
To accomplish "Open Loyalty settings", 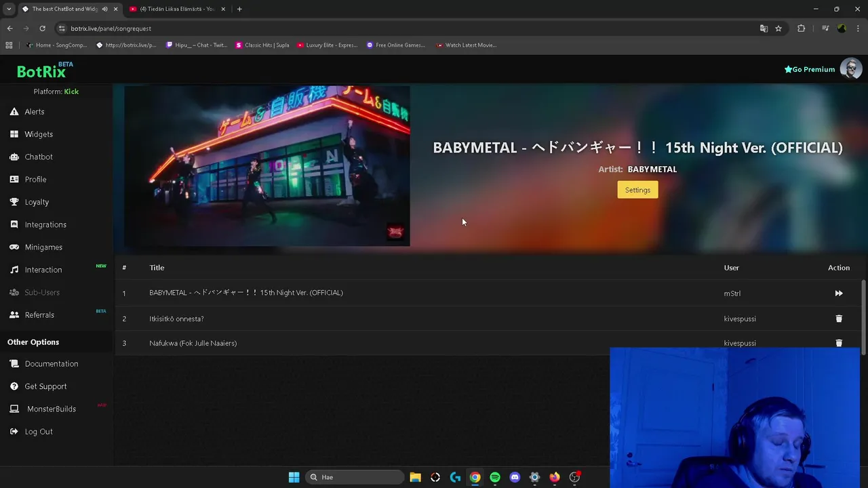I will 37,202.
